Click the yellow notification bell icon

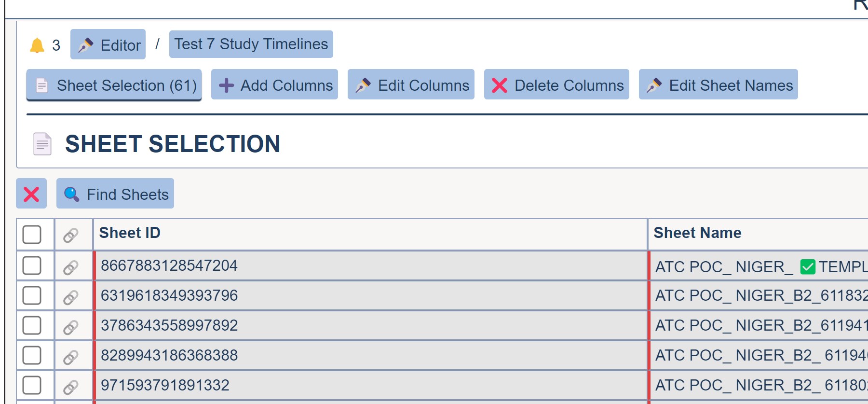coord(37,45)
